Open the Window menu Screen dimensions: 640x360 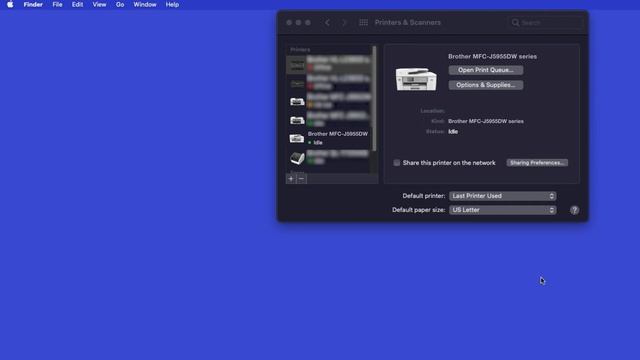[x=145, y=4]
